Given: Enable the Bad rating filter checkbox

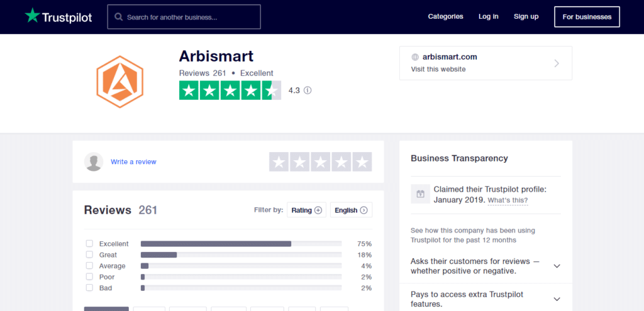Looking at the screenshot, I should (x=89, y=288).
